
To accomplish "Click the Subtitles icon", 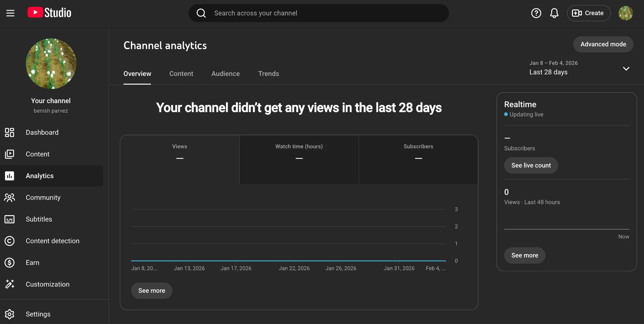I will 9,219.
